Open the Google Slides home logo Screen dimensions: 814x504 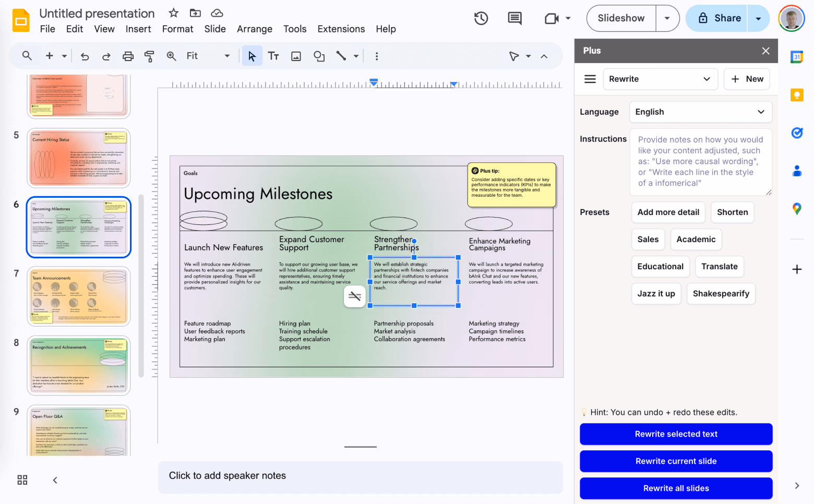[21, 21]
